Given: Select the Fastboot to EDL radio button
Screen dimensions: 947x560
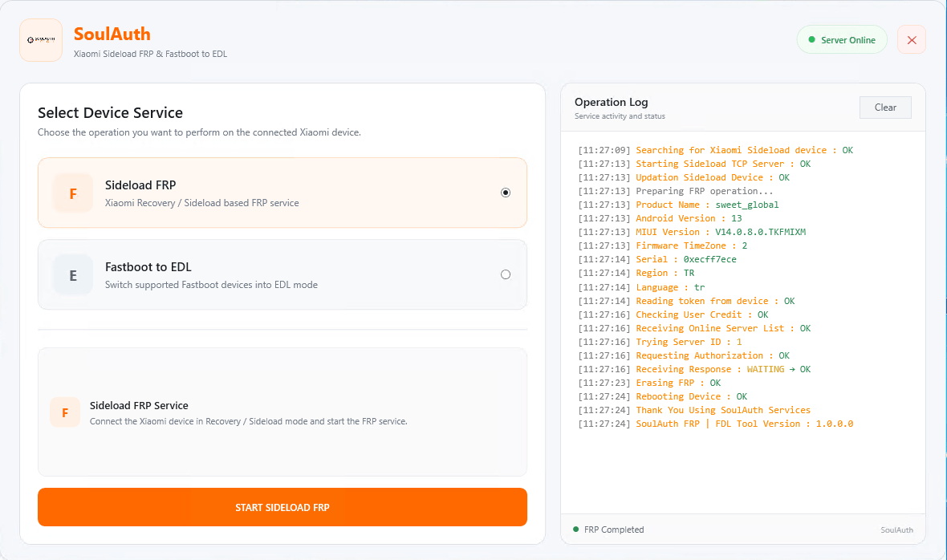Looking at the screenshot, I should tap(506, 274).
